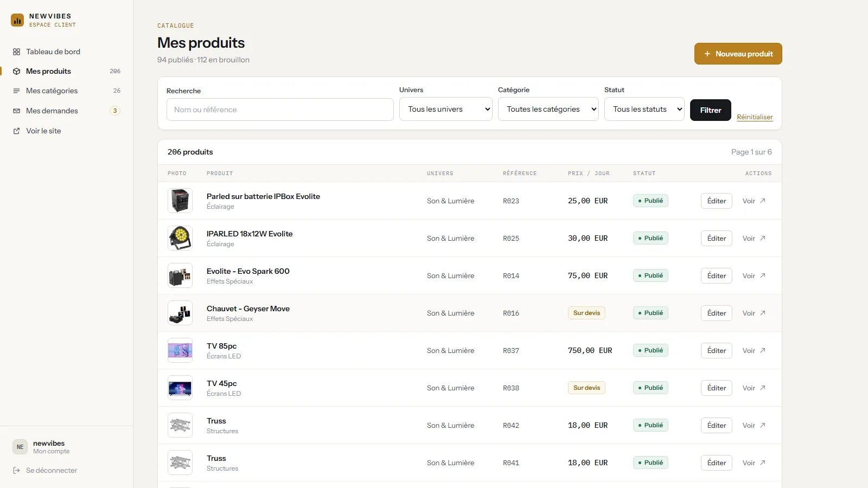
Task: Open the IPARLED 18x12W Evolite photo thumbnail
Action: (180, 238)
